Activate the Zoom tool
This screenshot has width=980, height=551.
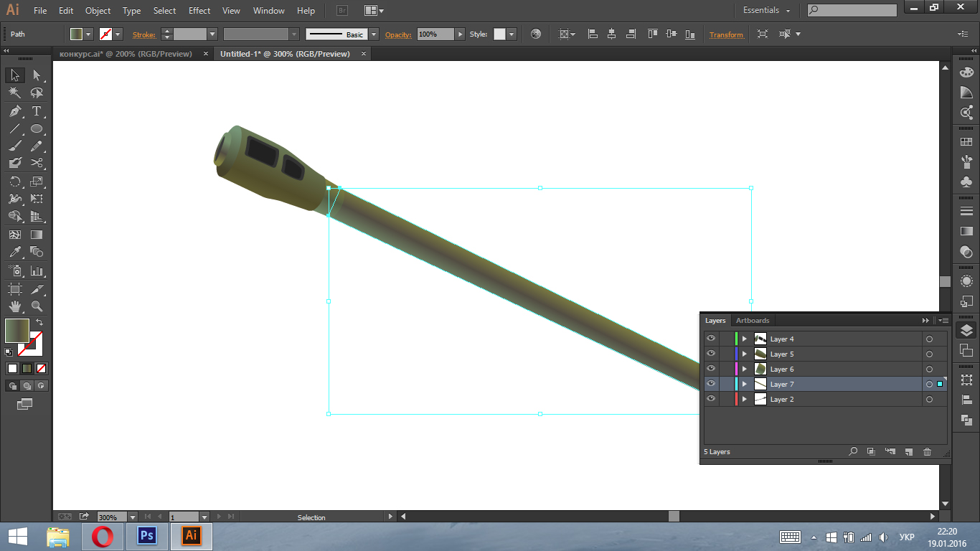point(37,306)
